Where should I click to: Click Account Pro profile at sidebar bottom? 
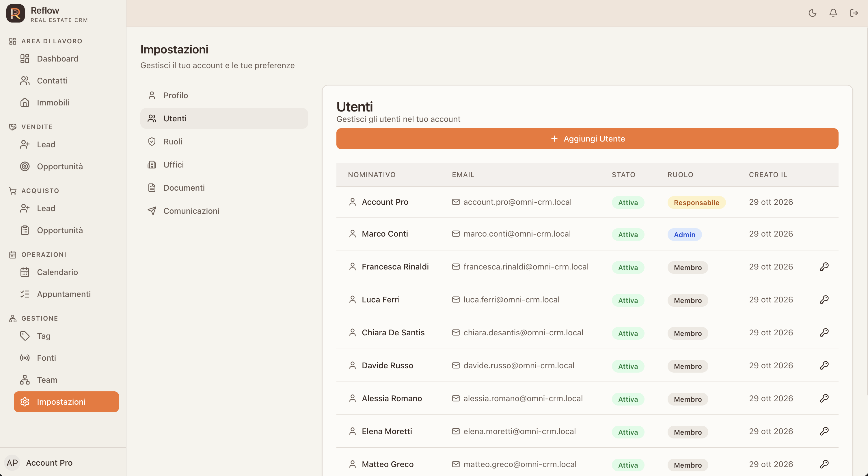(63, 463)
